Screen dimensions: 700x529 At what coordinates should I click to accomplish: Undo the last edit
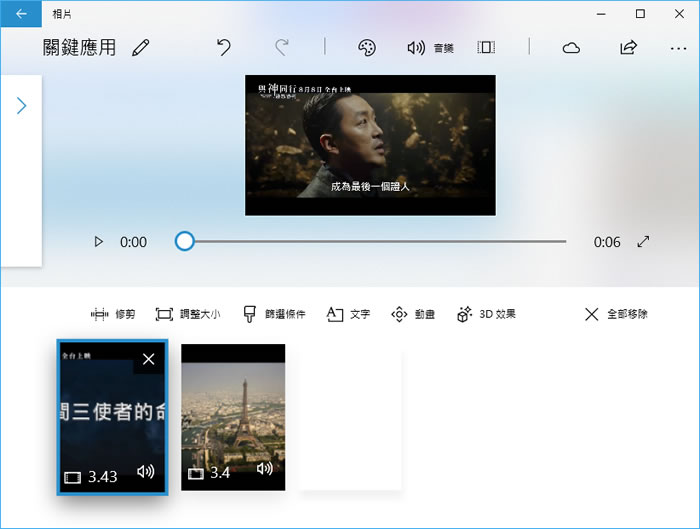[224, 47]
